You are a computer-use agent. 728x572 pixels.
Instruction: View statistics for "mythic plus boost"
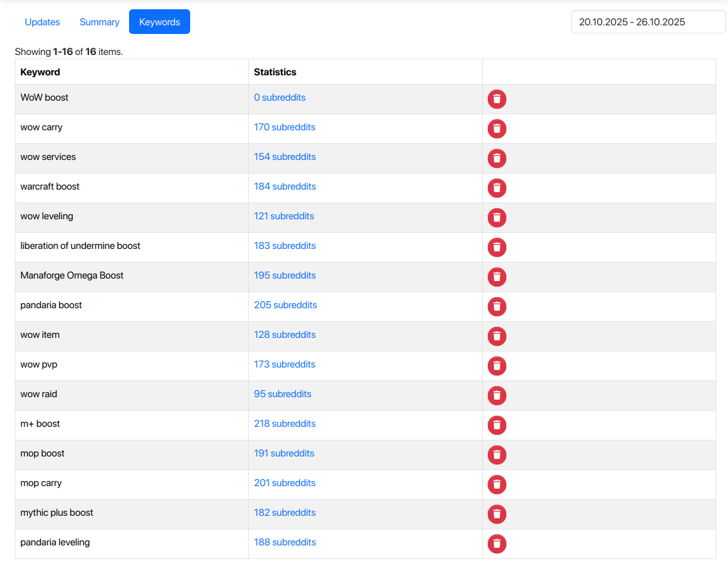pyautogui.click(x=285, y=512)
